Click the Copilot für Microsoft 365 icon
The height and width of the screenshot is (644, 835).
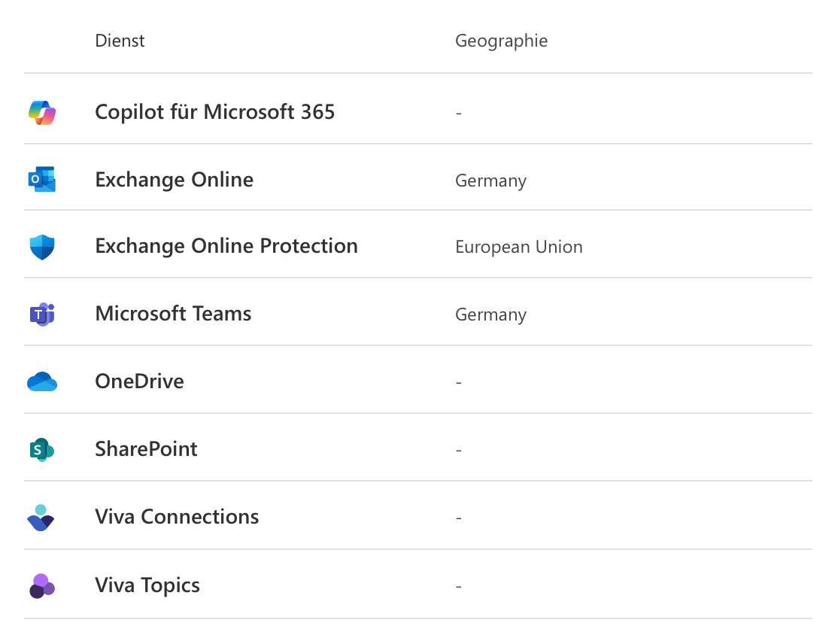pyautogui.click(x=42, y=113)
